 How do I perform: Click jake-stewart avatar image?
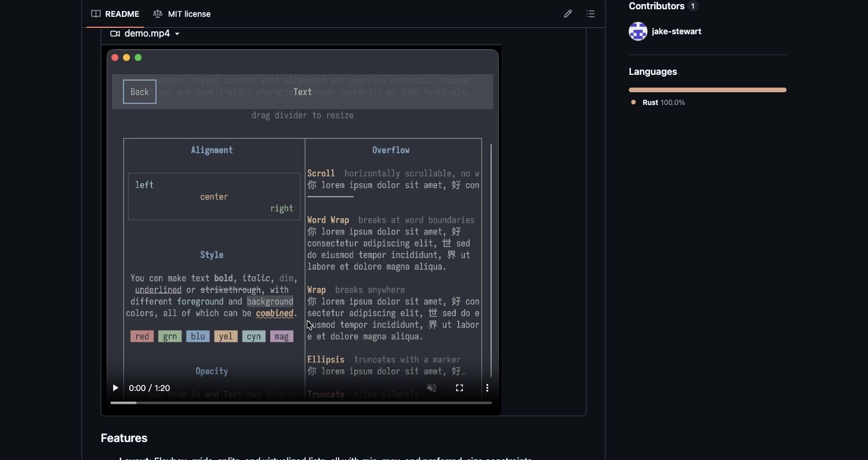pos(638,31)
